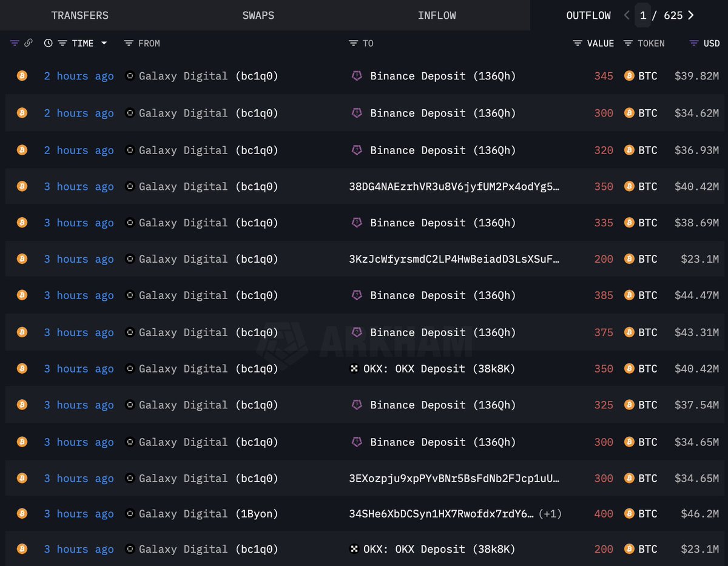Focus the page number field showing 1

coord(643,15)
